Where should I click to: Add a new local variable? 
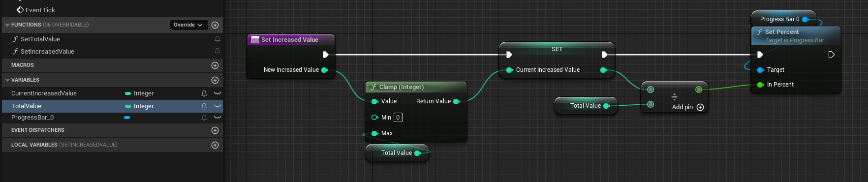tap(215, 145)
